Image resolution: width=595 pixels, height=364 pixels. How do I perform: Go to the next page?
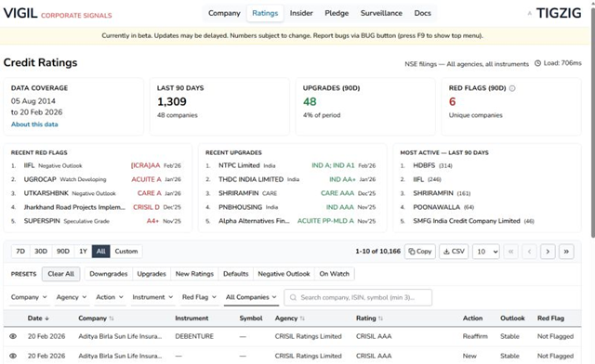(x=548, y=252)
